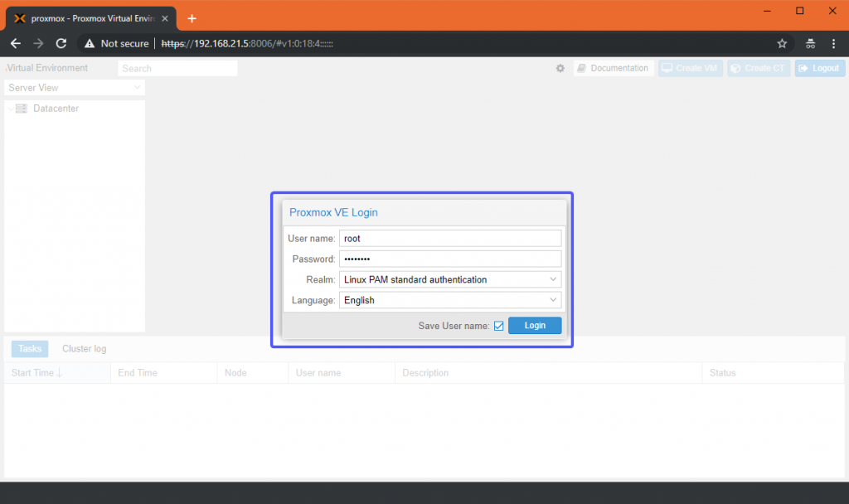Open a new browser tab
The width and height of the screenshot is (849, 504).
pyautogui.click(x=192, y=18)
